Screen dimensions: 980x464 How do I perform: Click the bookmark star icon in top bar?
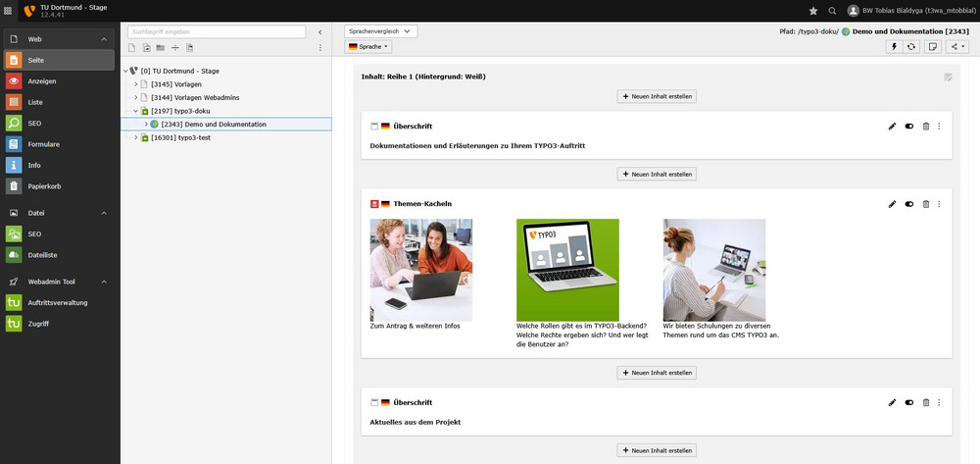(812, 11)
